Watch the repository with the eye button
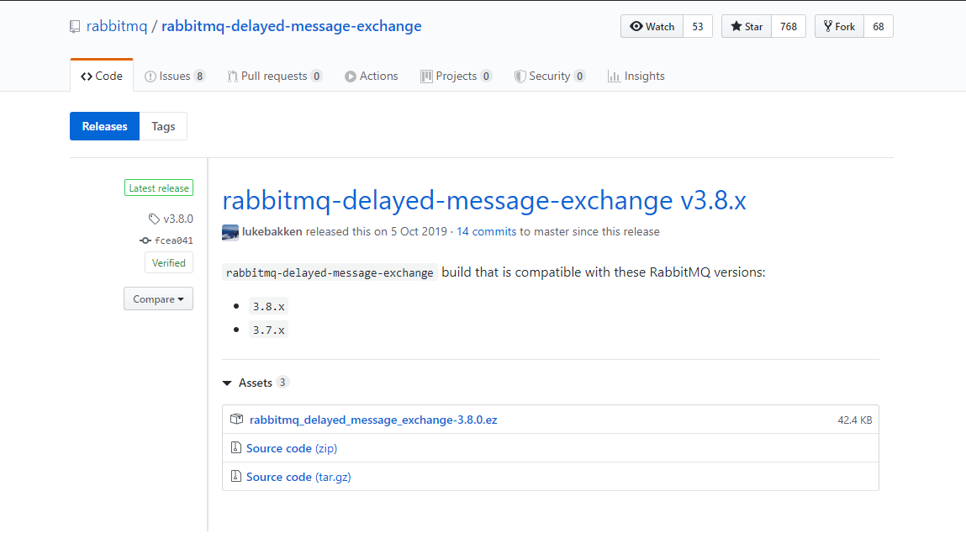The height and width of the screenshot is (560, 966). click(x=652, y=26)
